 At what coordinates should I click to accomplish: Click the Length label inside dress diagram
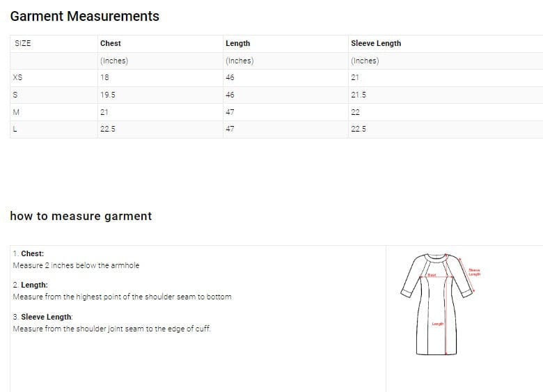(x=437, y=324)
